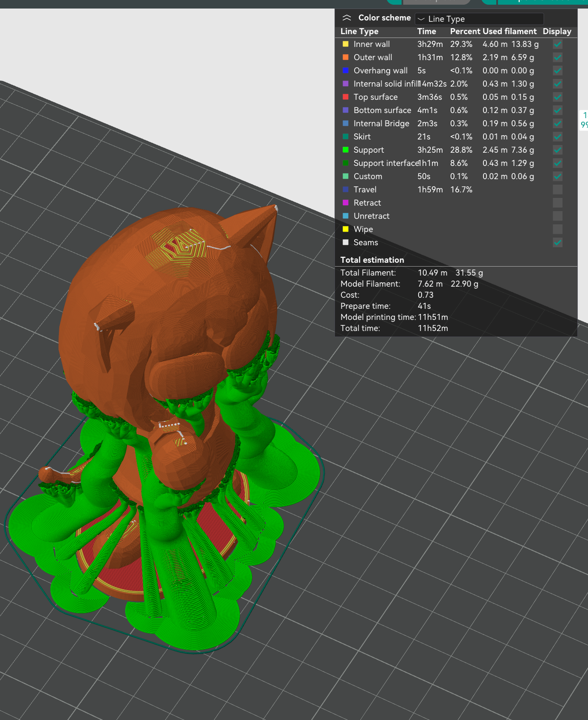Screen dimensions: 588x720
Task: Enable Wipe display checkbox
Action: pyautogui.click(x=557, y=229)
